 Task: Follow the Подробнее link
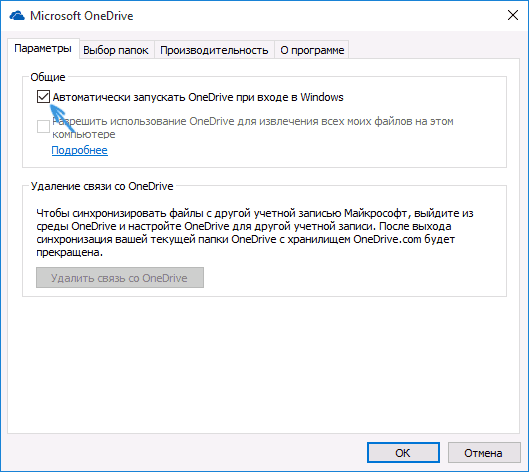pyautogui.click(x=80, y=150)
